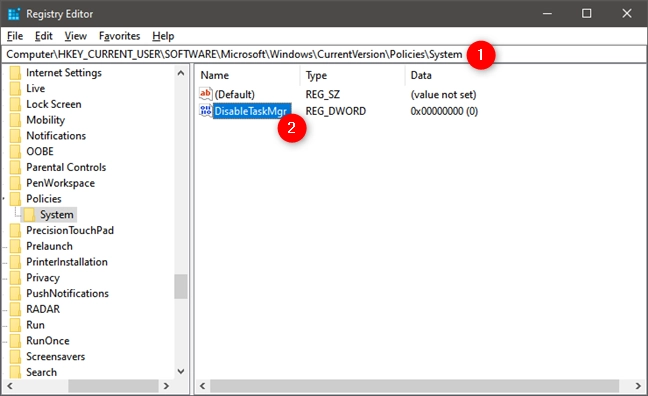Image resolution: width=648 pixels, height=396 pixels.
Task: Click the values pane horizontal scrollbar thumb
Action: pos(415,386)
